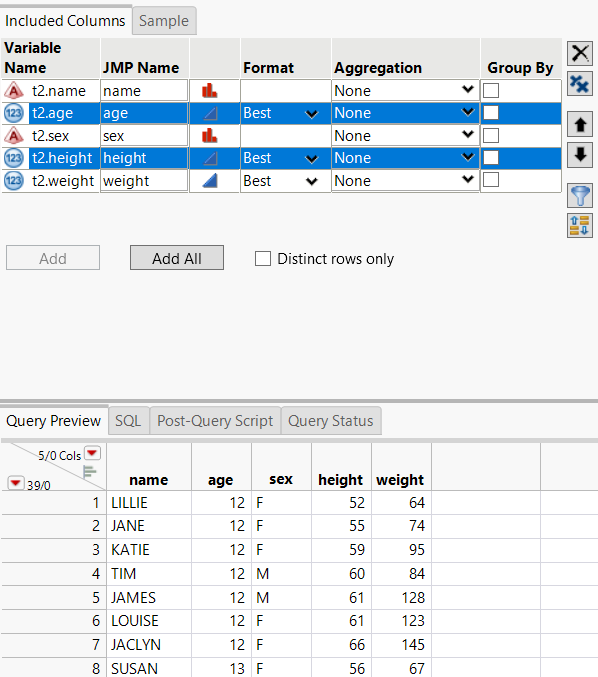The width and height of the screenshot is (598, 677).
Task: Open Format dropdown for t2.weight
Action: tap(285, 180)
